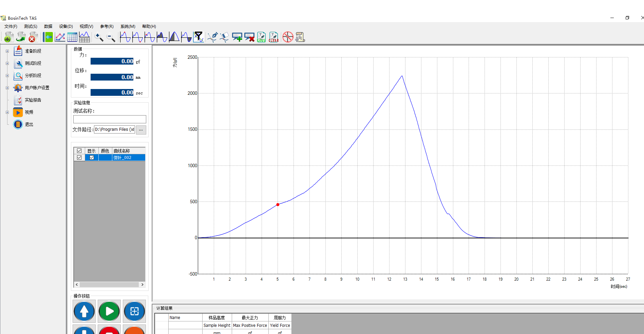This screenshot has width=644, height=334.
Task: Select the triangle peak area tool
Action: click(x=174, y=37)
